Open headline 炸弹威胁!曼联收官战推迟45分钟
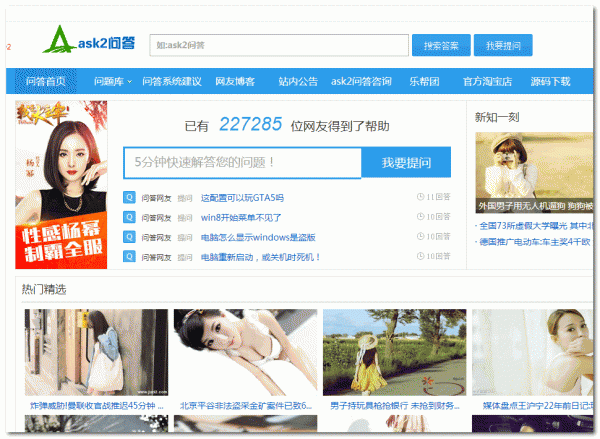 (x=97, y=406)
